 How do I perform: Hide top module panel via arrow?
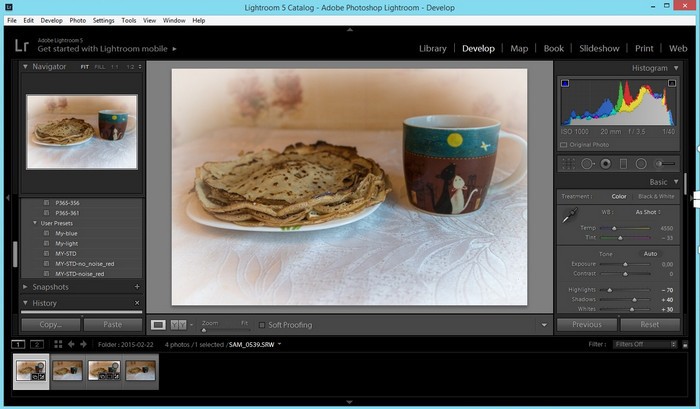[350, 29]
